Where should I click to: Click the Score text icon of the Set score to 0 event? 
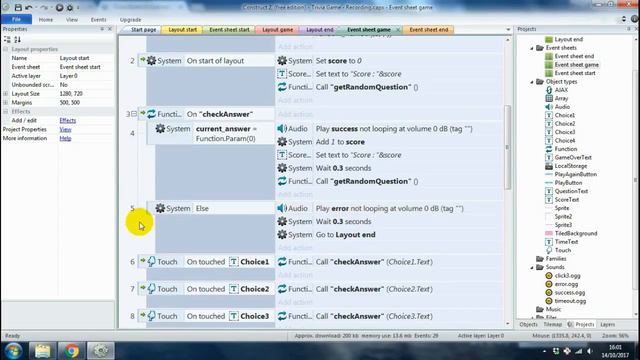pyautogui.click(x=282, y=74)
